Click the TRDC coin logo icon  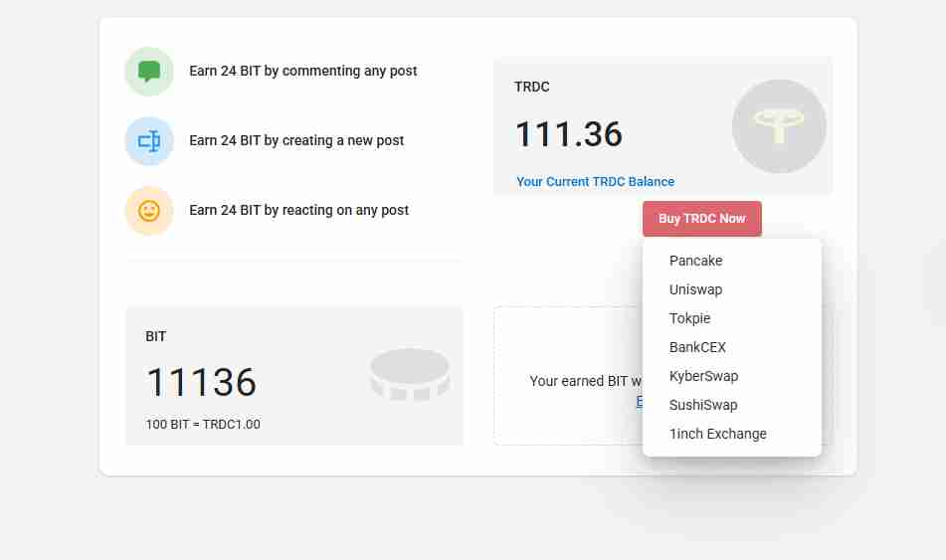click(779, 126)
